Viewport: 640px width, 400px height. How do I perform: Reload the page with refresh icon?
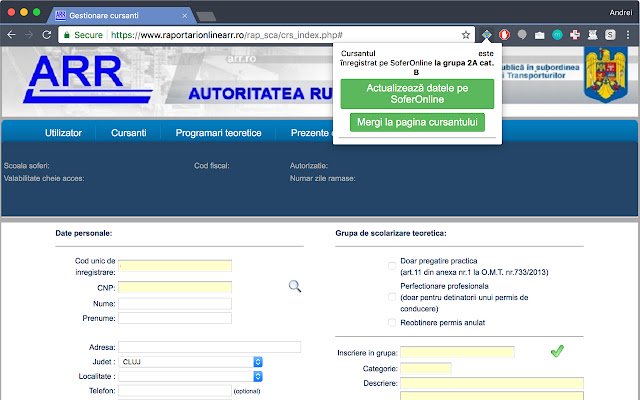point(47,35)
